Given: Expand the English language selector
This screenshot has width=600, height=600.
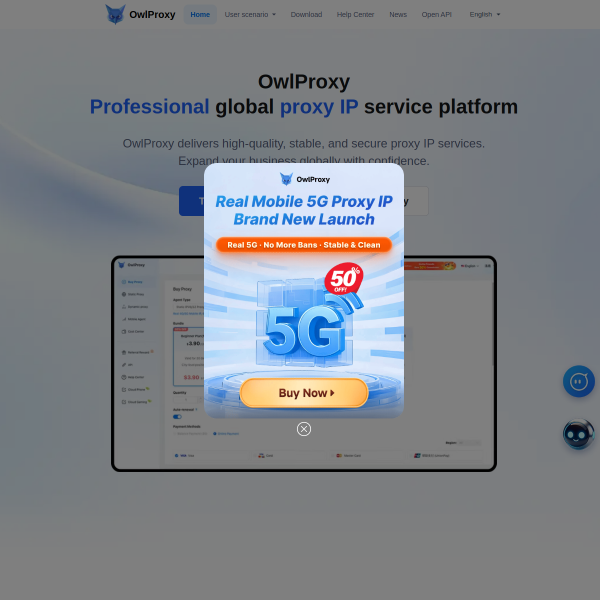Looking at the screenshot, I should click(484, 15).
